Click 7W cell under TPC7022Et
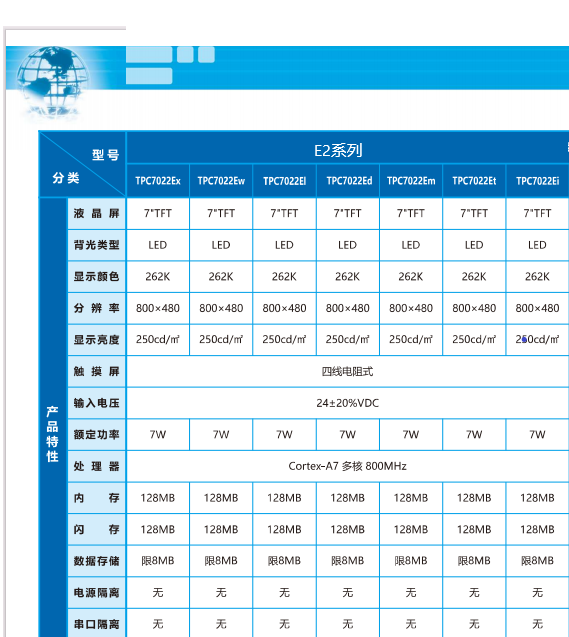This screenshot has width=569, height=637. pos(474,435)
